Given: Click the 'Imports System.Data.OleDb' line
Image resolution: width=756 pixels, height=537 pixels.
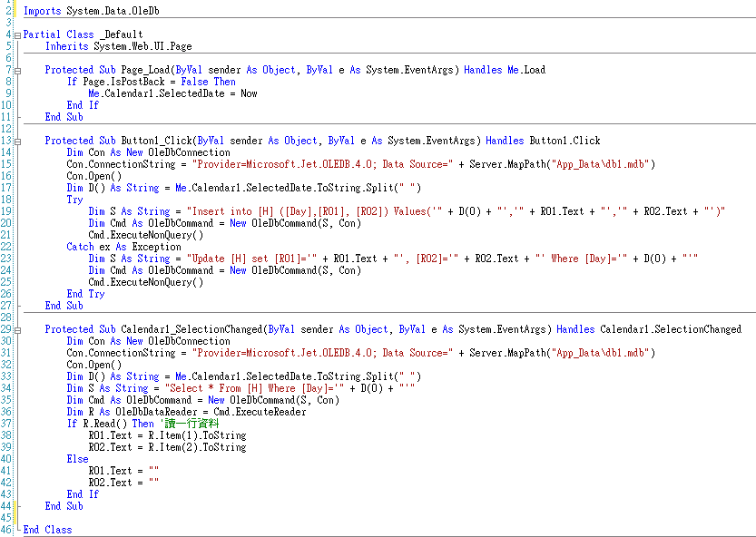Looking at the screenshot, I should coord(91,11).
